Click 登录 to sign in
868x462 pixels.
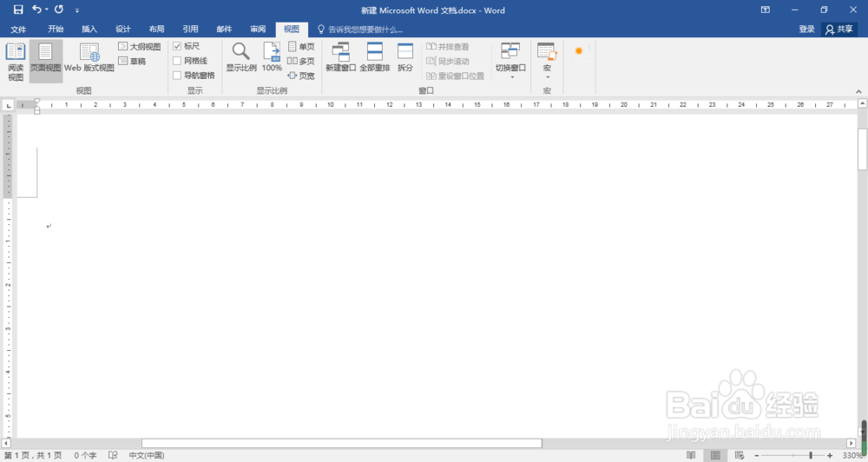coord(806,29)
